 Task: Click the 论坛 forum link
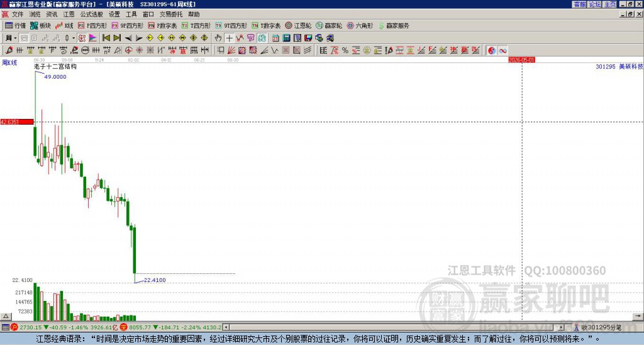(595, 4)
